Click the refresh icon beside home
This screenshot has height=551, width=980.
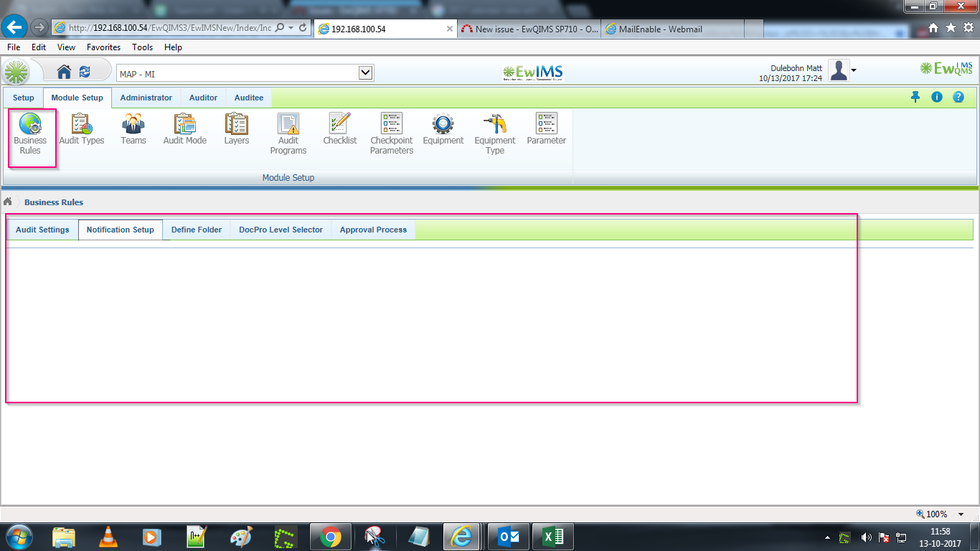[85, 72]
